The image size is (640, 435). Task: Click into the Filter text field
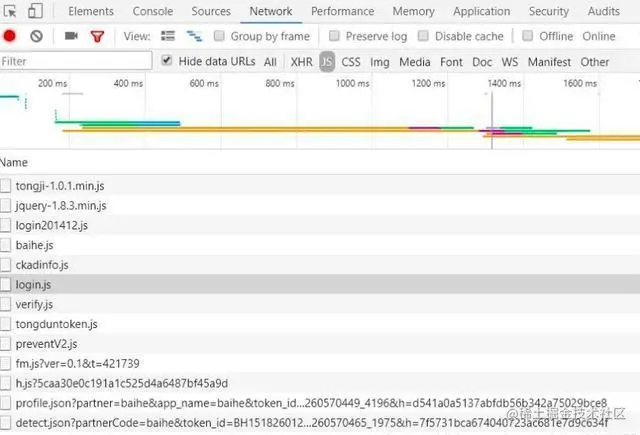(76, 61)
